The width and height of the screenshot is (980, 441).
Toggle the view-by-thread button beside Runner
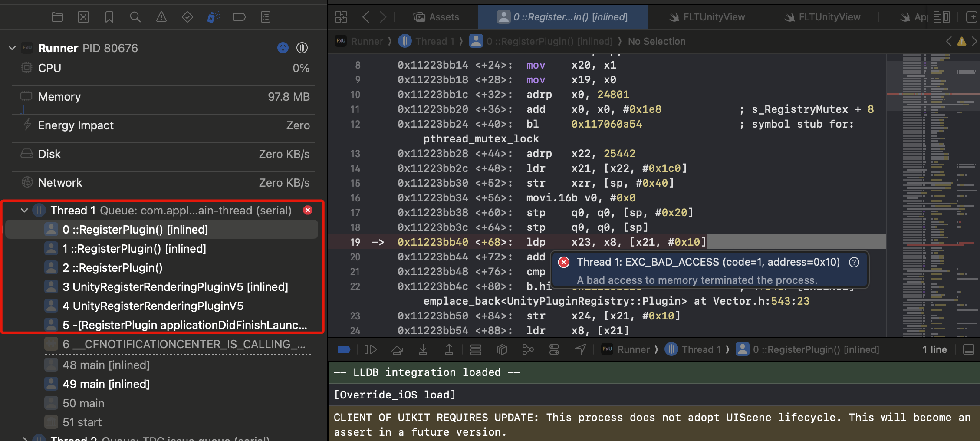pyautogui.click(x=302, y=48)
